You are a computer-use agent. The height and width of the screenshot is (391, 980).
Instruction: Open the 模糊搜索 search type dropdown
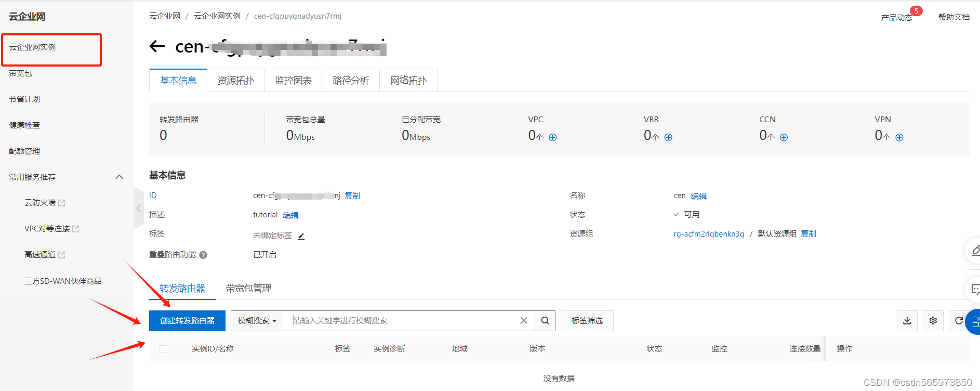(x=257, y=321)
